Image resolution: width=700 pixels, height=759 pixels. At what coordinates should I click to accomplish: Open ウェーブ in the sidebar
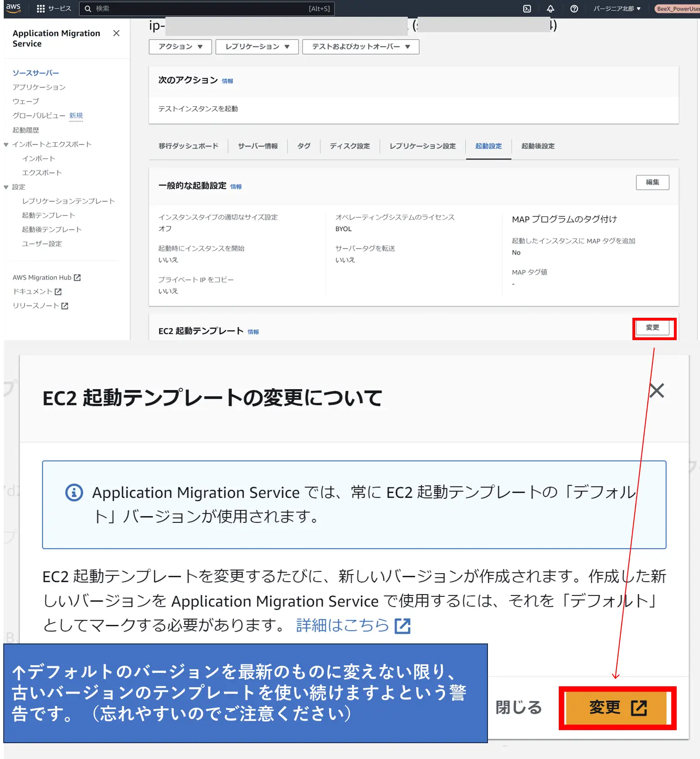(x=26, y=101)
